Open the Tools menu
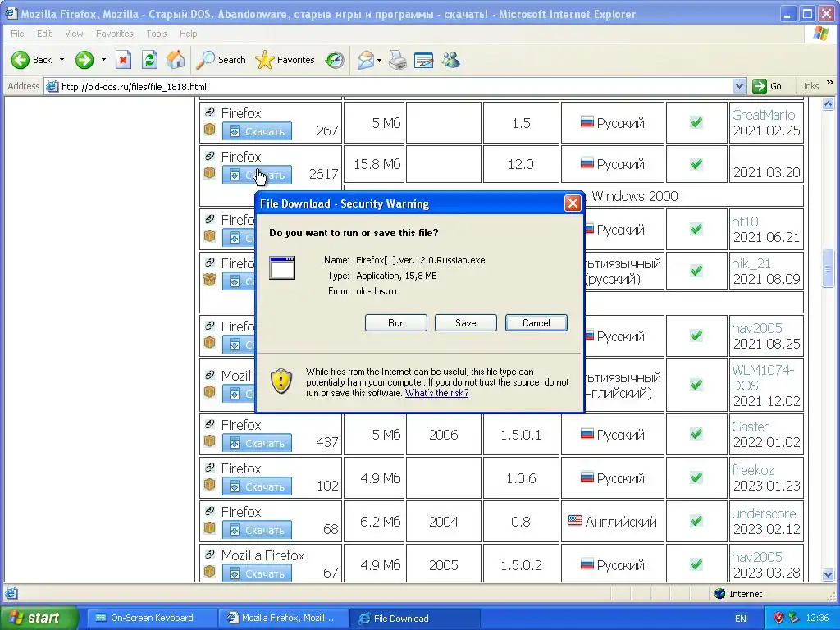840x630 pixels. click(157, 34)
